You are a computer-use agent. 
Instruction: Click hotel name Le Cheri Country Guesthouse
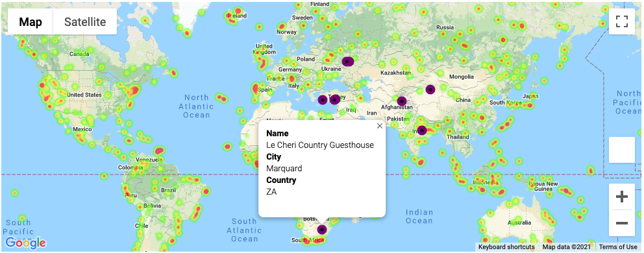pos(320,145)
